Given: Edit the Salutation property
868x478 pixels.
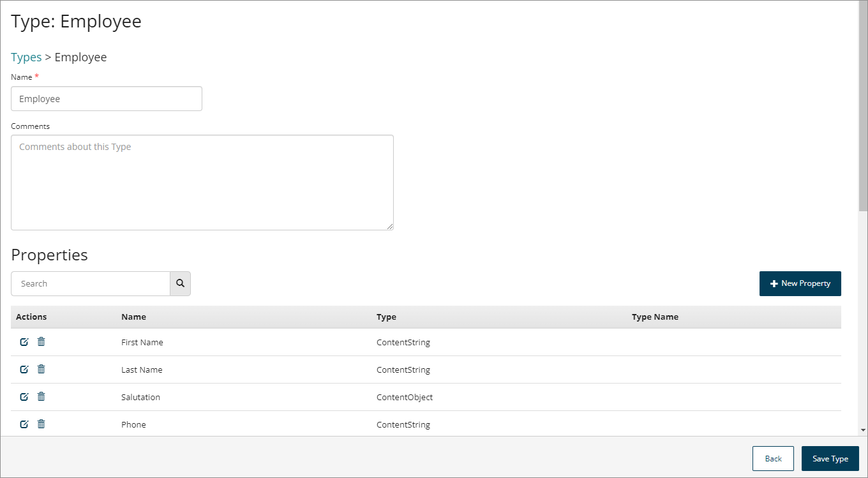Looking at the screenshot, I should click(24, 397).
